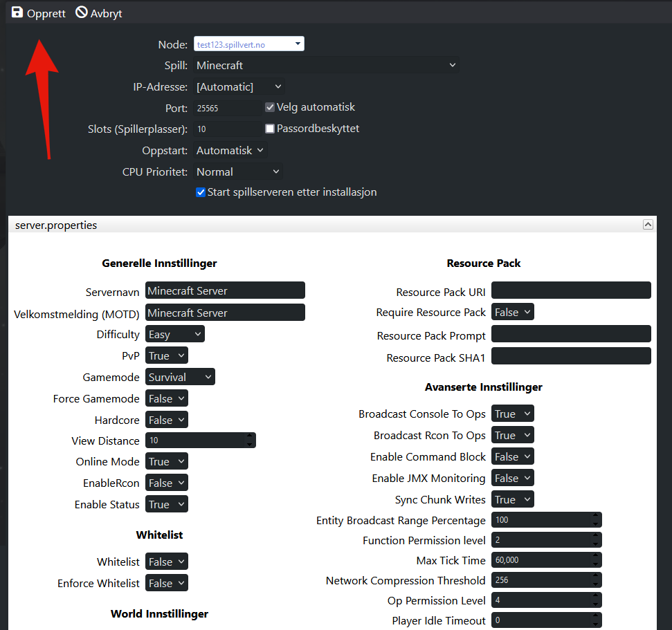The width and height of the screenshot is (672, 630).
Task: Click the Servernavn text field
Action: [x=225, y=290]
